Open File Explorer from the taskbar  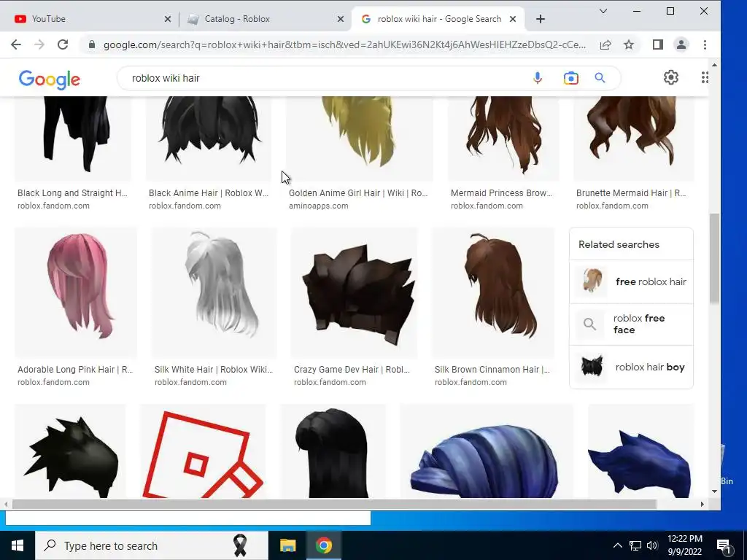coord(287,545)
